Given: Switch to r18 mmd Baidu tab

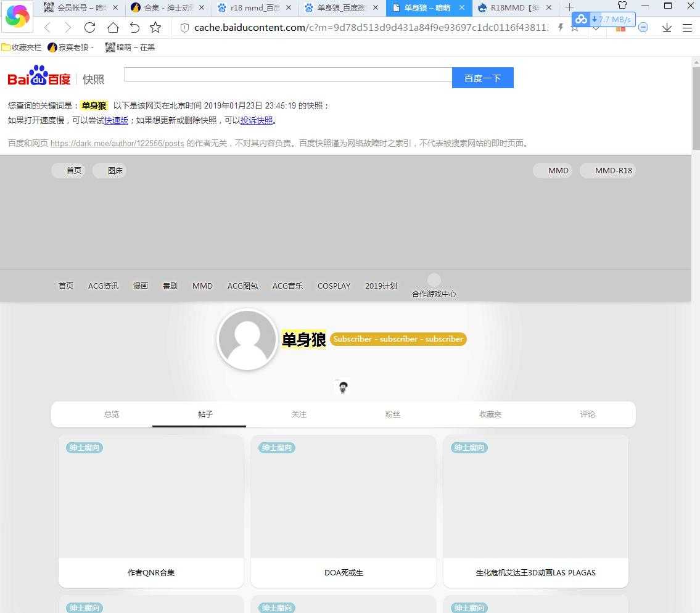Looking at the screenshot, I should (255, 7).
